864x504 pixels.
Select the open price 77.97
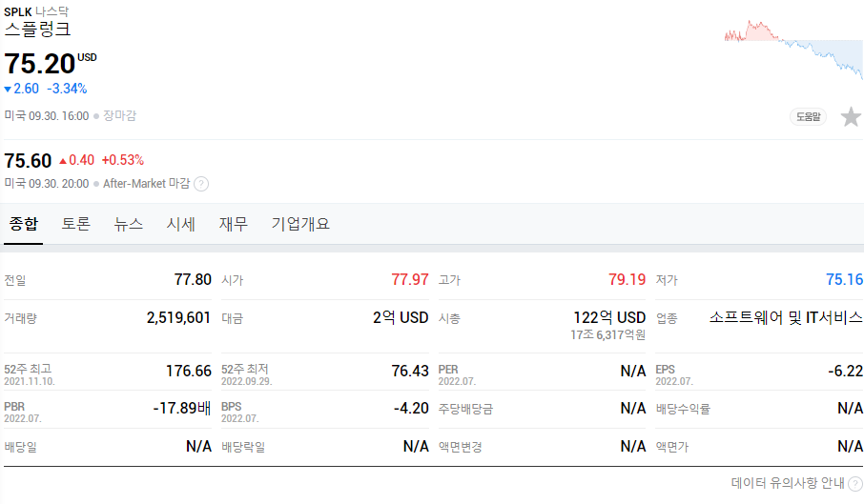pyautogui.click(x=410, y=279)
